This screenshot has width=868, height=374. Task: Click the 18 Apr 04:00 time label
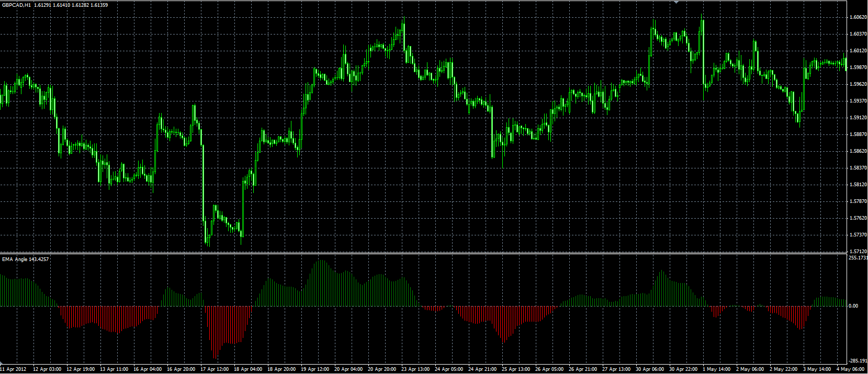pyautogui.click(x=248, y=369)
